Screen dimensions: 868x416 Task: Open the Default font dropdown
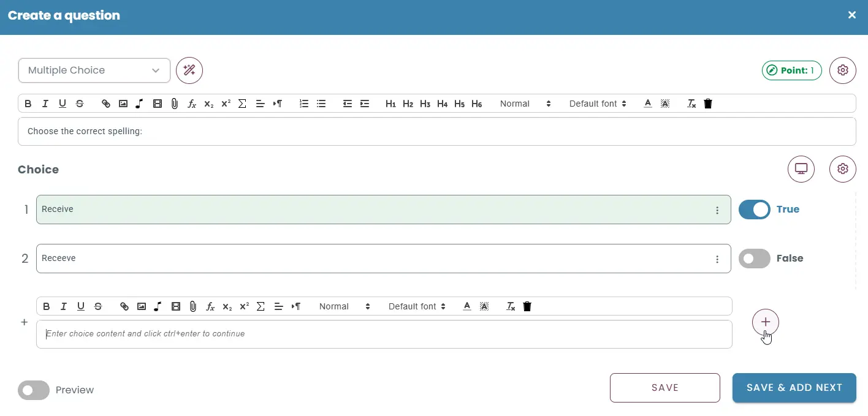597,104
